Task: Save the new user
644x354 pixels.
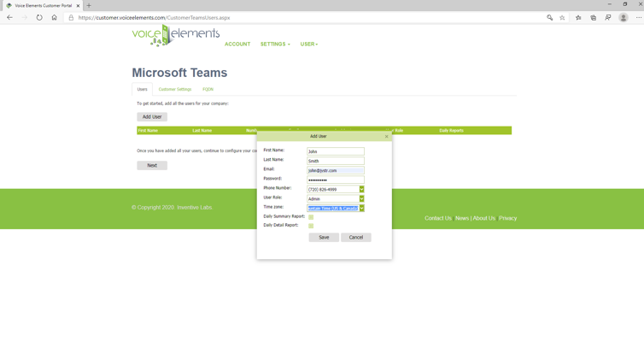Action: (x=324, y=237)
